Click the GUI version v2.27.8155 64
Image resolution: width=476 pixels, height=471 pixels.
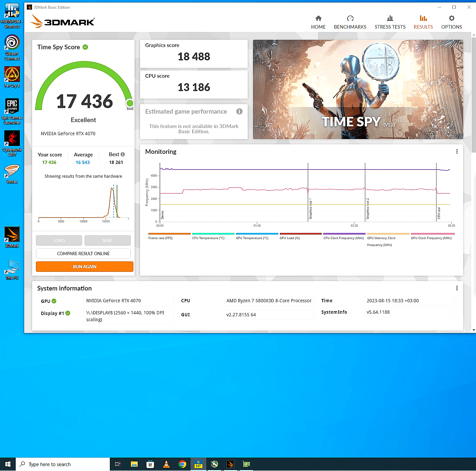pos(269,315)
